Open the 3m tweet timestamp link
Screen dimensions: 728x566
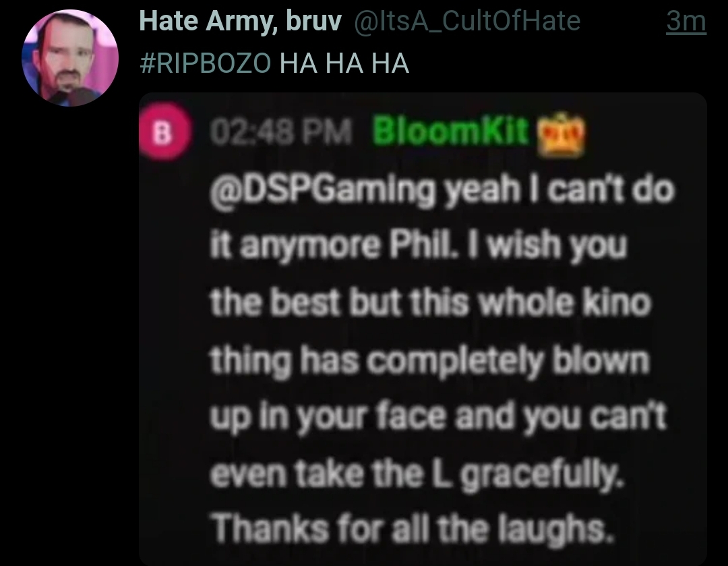[x=686, y=22]
